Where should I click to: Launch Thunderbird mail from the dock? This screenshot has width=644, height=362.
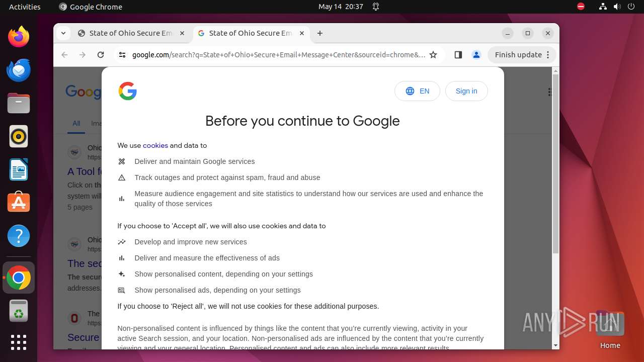(19, 70)
